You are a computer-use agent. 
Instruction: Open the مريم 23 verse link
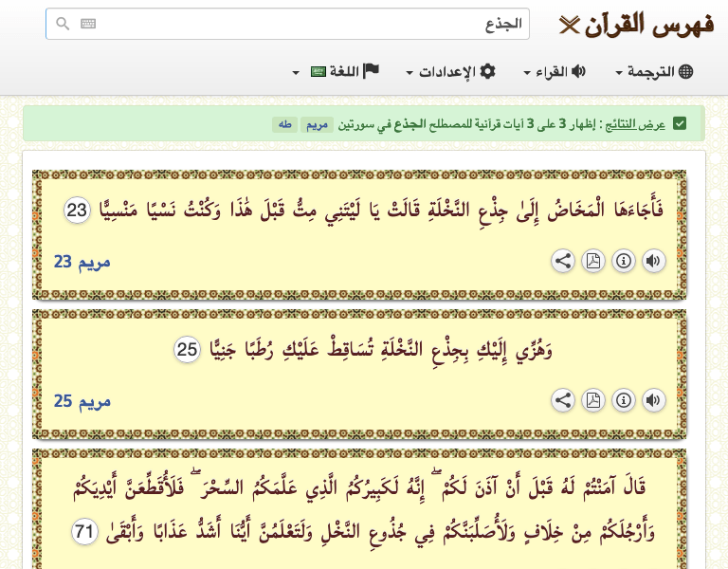[82, 262]
